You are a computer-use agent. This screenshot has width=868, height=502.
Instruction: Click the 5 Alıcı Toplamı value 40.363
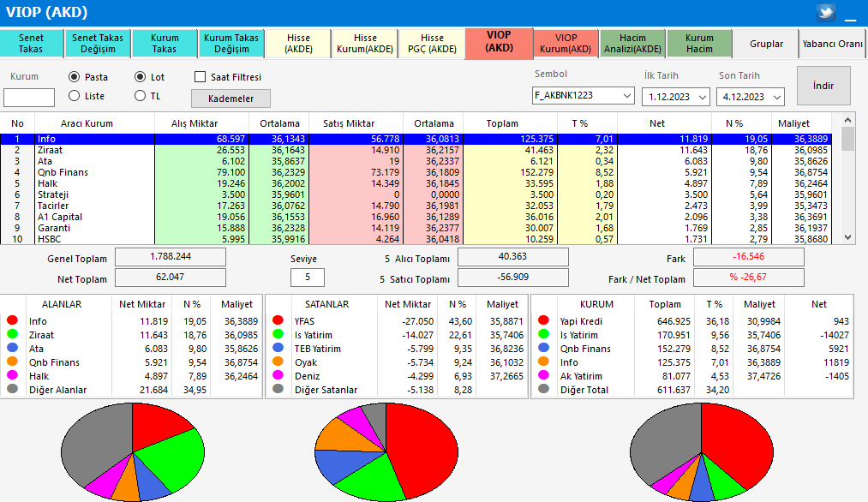tap(513, 257)
